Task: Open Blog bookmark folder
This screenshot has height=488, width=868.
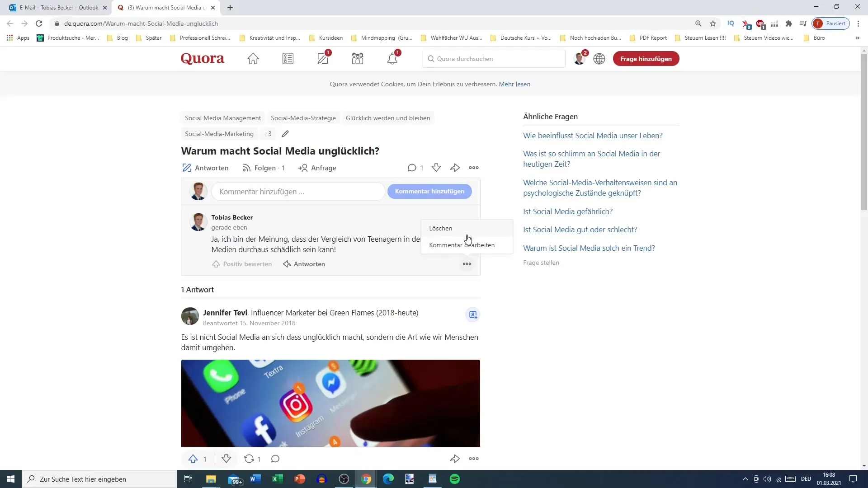Action: 118,38
